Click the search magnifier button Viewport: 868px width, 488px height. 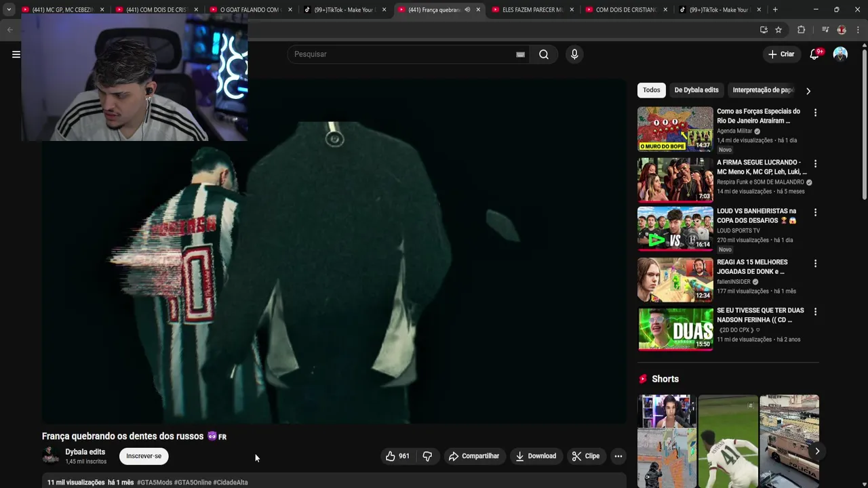pos(544,54)
